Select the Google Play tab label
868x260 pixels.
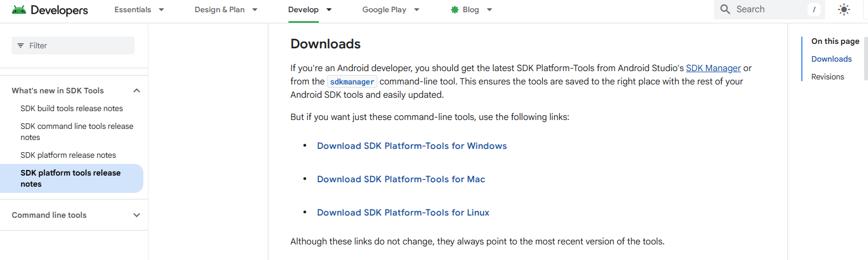(384, 9)
